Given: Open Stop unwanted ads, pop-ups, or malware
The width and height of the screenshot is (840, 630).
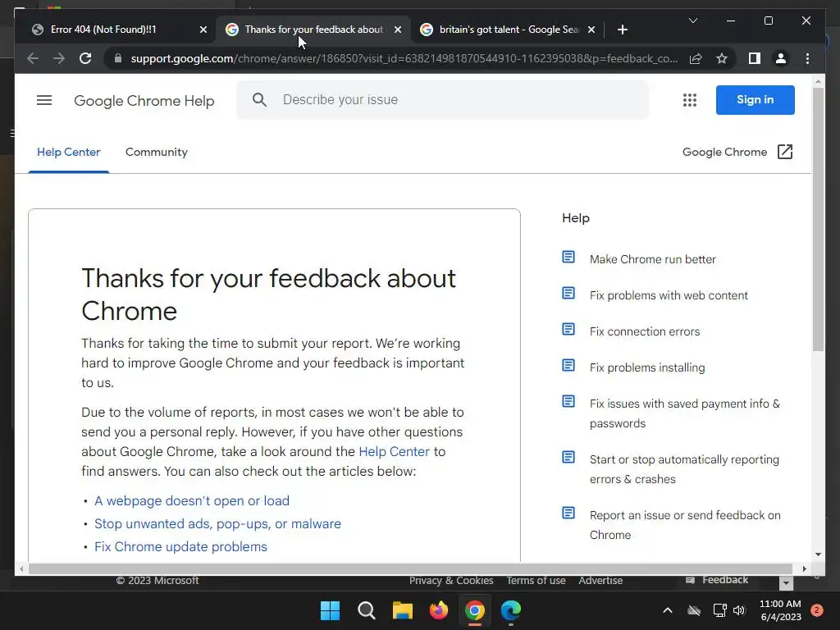Looking at the screenshot, I should tap(217, 524).
